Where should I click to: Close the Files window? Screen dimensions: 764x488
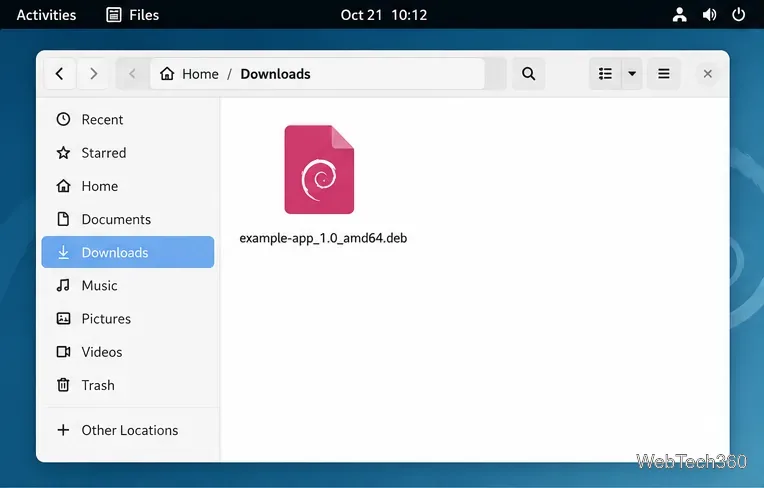[x=707, y=74]
